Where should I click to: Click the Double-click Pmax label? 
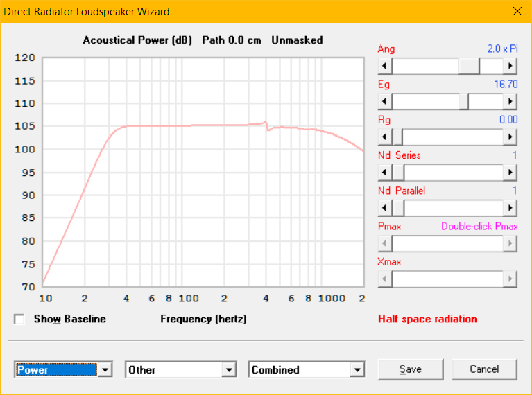click(x=479, y=227)
